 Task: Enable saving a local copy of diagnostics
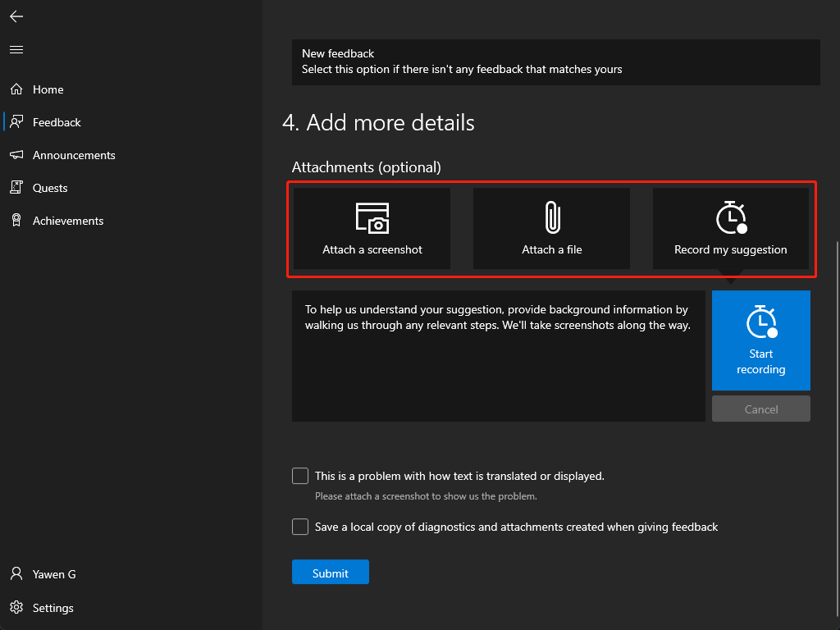[x=300, y=527]
